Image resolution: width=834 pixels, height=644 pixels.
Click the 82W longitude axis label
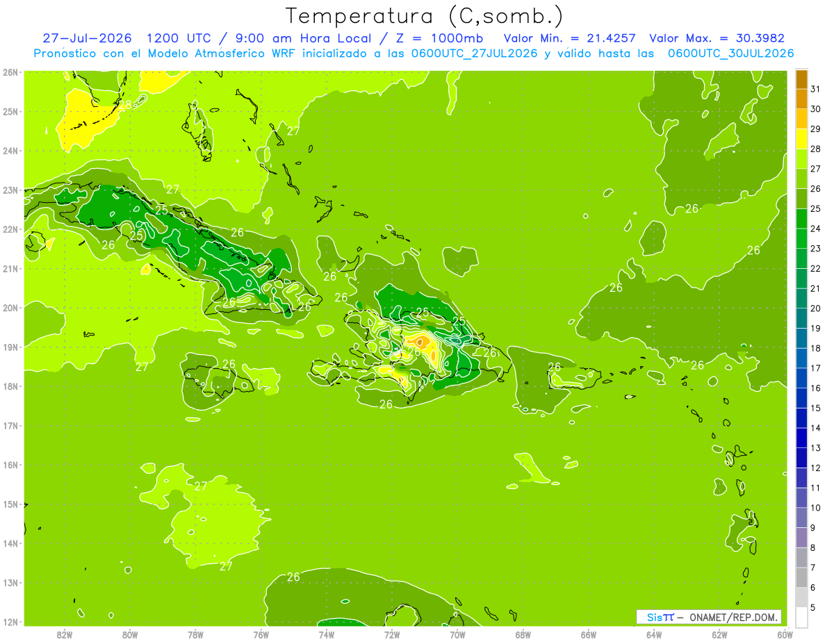coord(65,634)
